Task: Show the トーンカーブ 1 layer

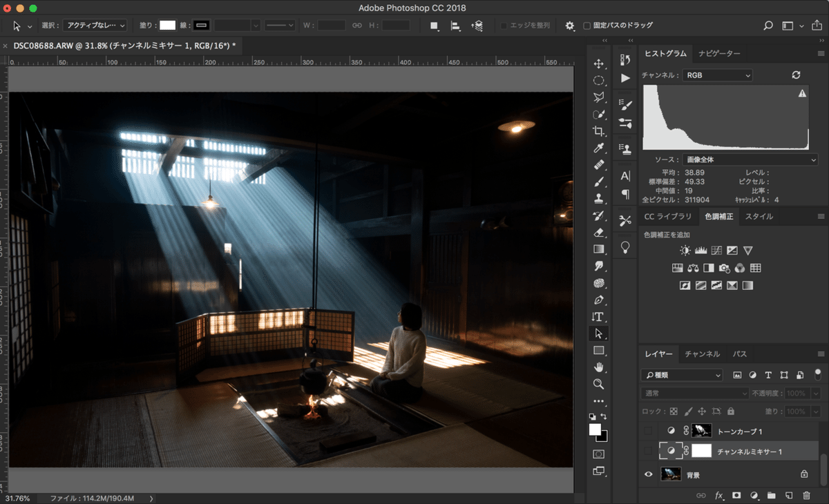Action: coord(648,431)
